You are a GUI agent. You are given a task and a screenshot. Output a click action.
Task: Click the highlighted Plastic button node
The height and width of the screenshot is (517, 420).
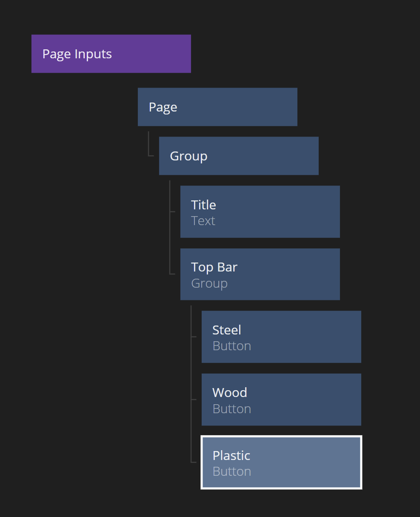pyautogui.click(x=281, y=462)
